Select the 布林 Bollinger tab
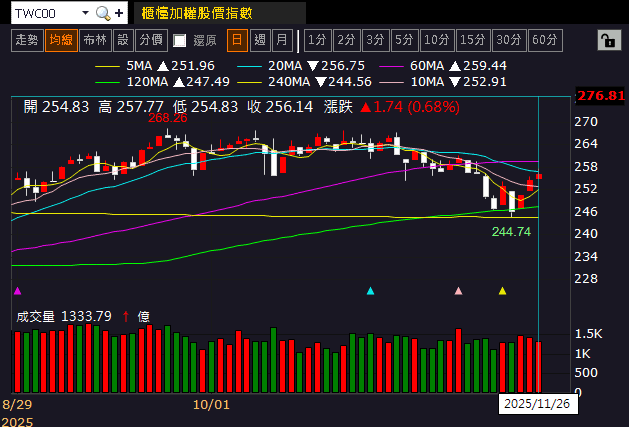Screen dimensions: 629x427 coord(95,40)
